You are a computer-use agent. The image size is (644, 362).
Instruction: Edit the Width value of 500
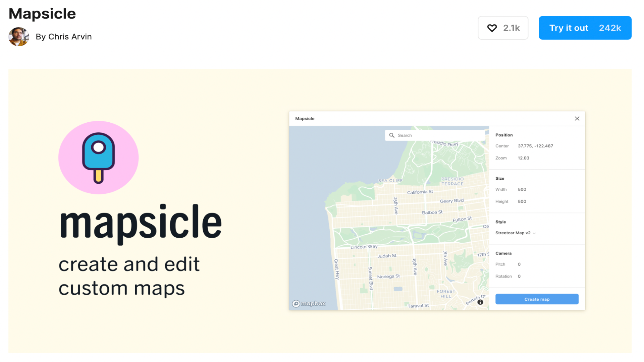pos(522,189)
